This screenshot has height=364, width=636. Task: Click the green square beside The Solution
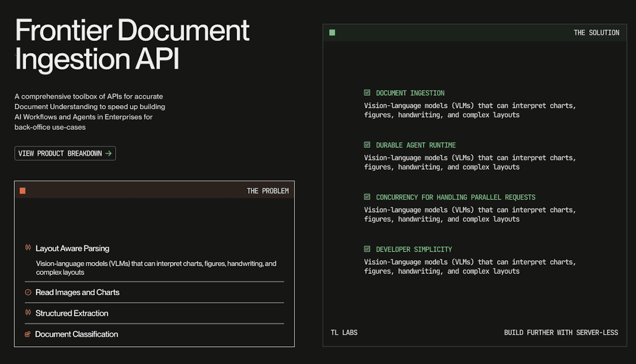tap(332, 32)
